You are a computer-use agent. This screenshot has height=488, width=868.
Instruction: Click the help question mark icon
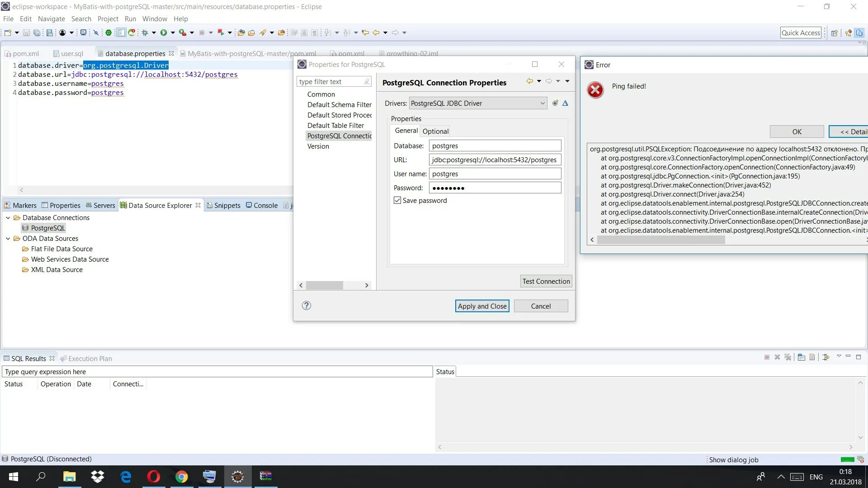[x=307, y=305]
